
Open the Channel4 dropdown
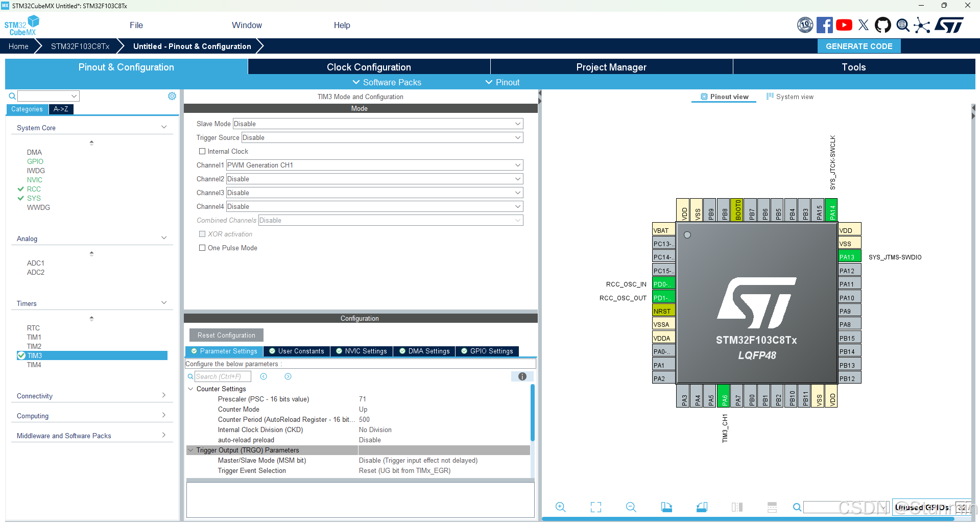click(x=375, y=206)
